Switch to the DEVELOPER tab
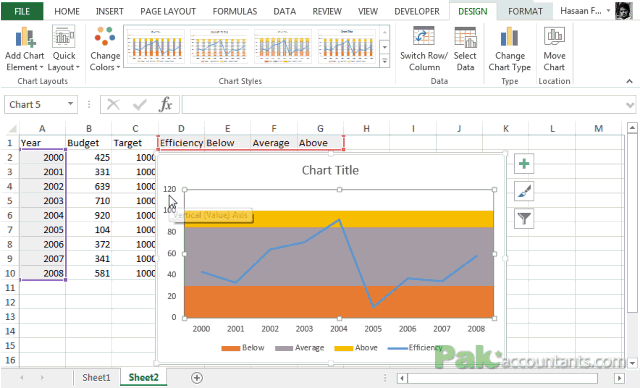 point(417,11)
